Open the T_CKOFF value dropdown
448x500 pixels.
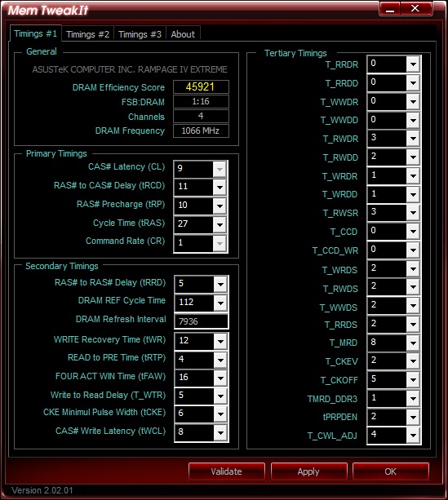413,380
